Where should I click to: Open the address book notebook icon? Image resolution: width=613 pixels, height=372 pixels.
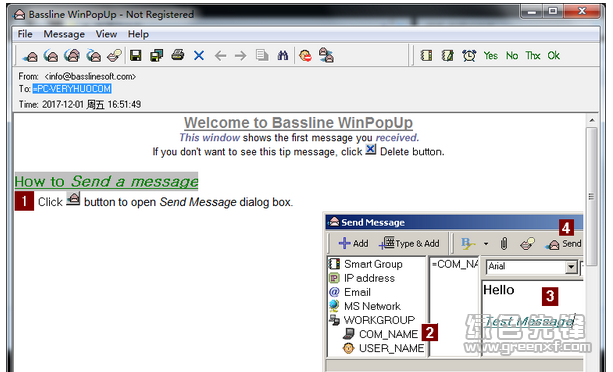(426, 55)
